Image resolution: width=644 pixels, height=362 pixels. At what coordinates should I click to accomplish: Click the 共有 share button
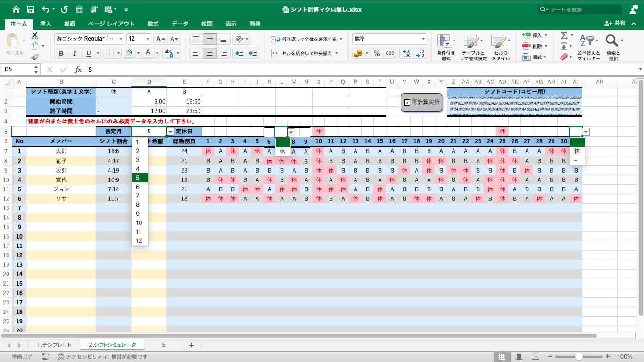coord(616,23)
